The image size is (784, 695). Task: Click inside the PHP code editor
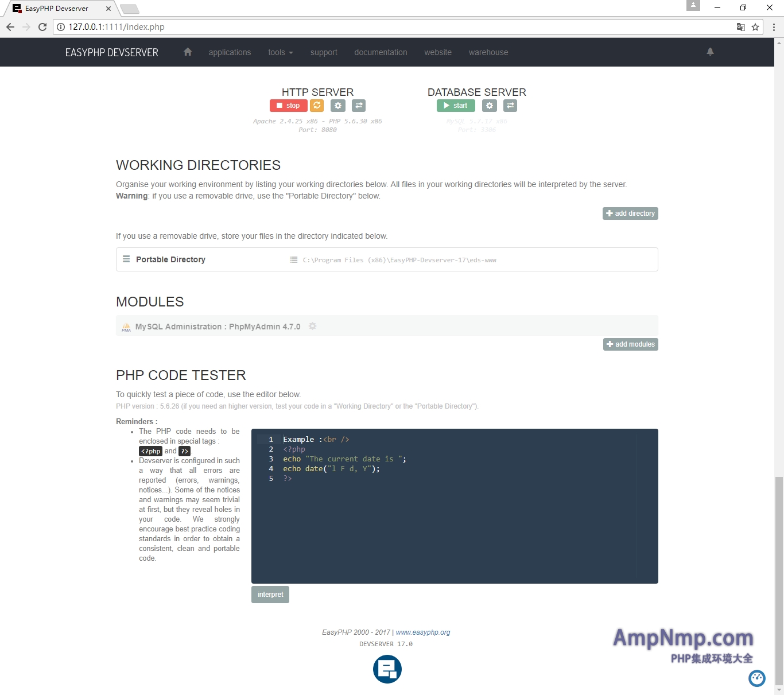[455, 506]
